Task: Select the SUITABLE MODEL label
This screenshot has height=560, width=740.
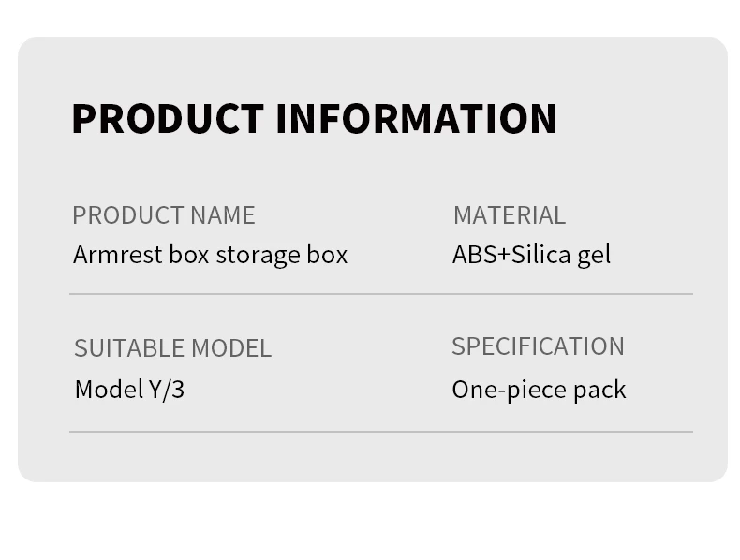Action: 172,348
